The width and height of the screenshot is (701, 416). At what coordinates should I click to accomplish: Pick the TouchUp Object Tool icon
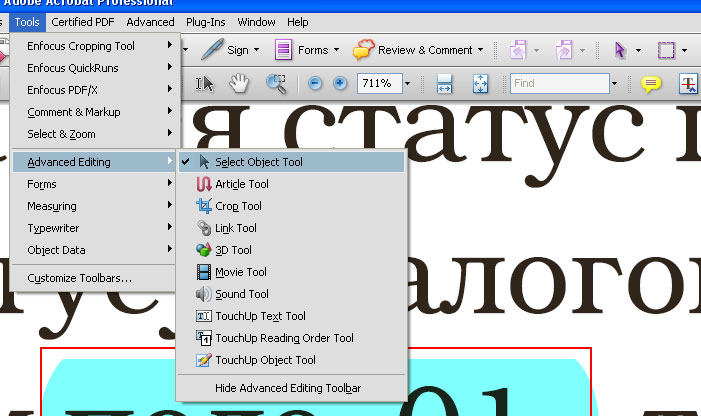(203, 360)
